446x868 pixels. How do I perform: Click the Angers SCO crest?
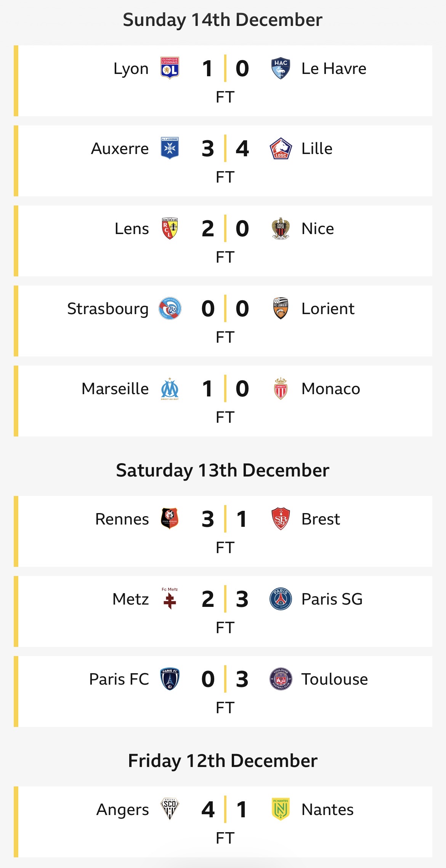pos(170,809)
